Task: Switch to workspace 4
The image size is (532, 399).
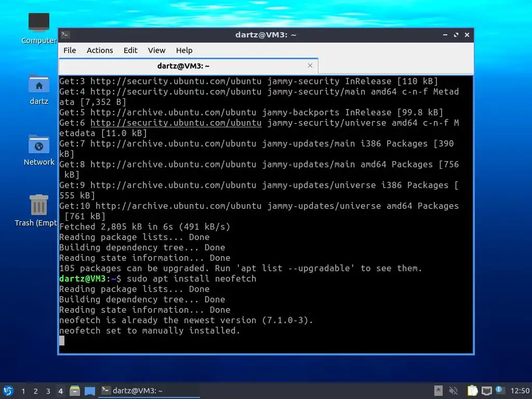Action: click(x=60, y=391)
